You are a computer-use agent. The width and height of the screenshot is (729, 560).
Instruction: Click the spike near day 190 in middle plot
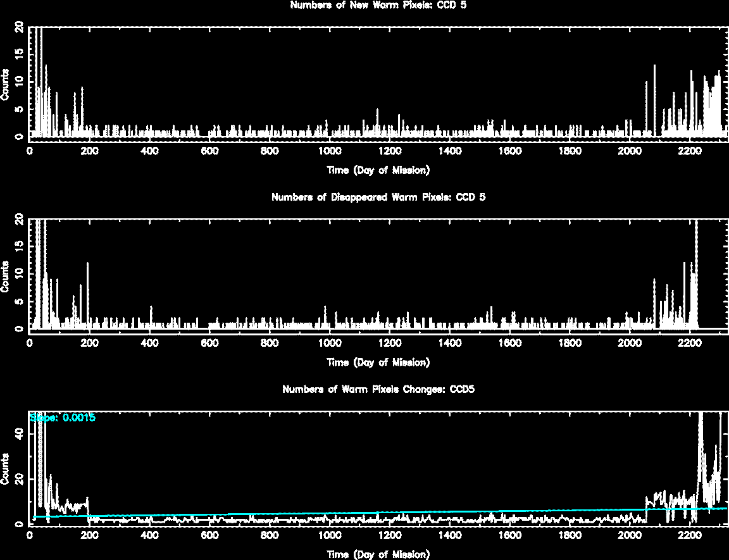(x=87, y=295)
